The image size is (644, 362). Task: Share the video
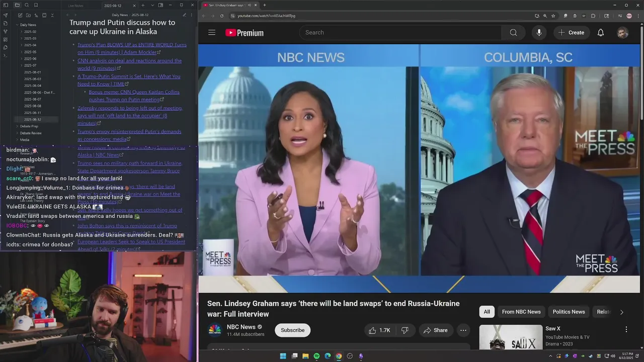tap(435, 330)
